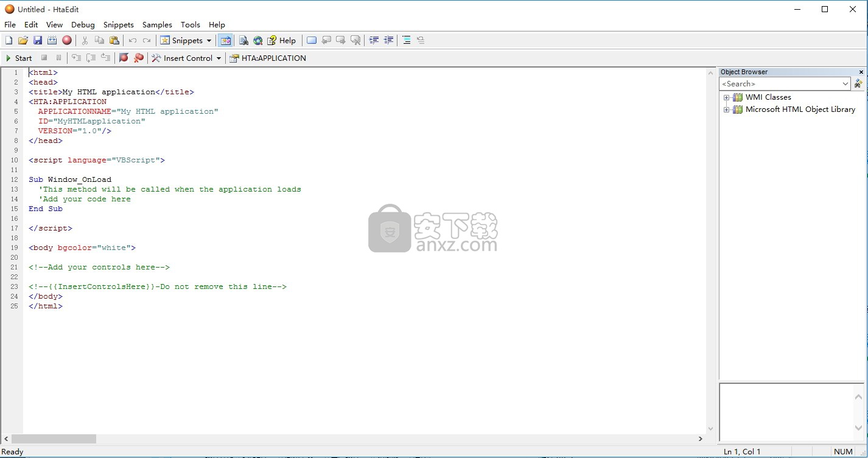The width and height of the screenshot is (868, 458).
Task: Open the Debug menu
Action: [83, 25]
